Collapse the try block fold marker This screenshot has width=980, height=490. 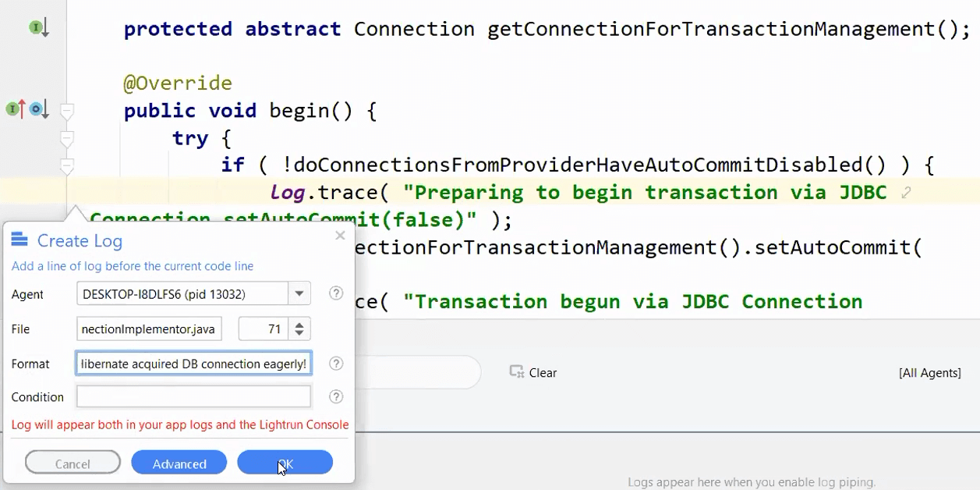pos(67,139)
